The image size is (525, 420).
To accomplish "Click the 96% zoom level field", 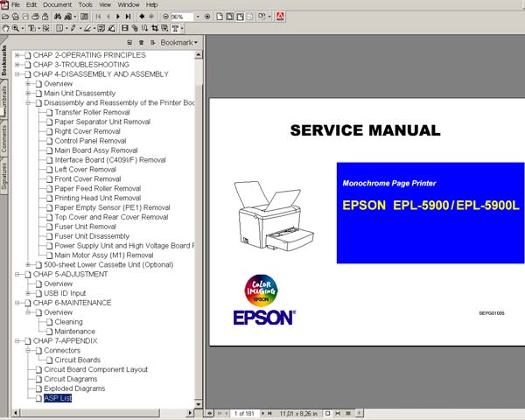I will click(182, 17).
